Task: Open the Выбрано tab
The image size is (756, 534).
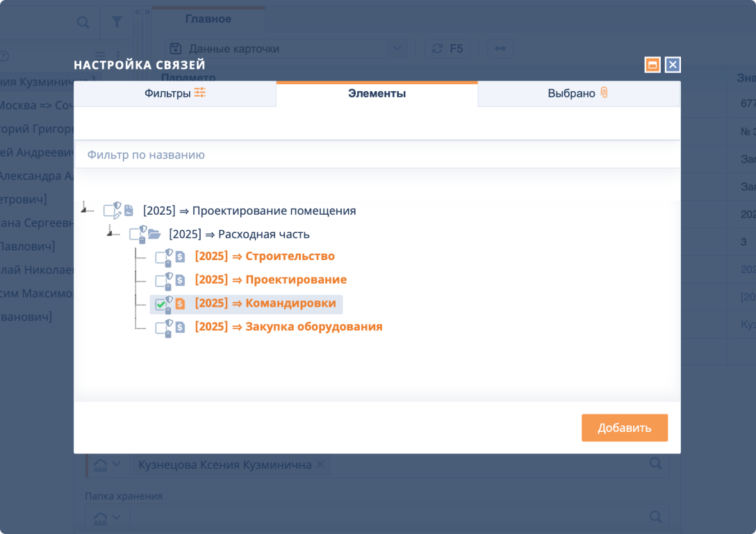Action: (578, 93)
